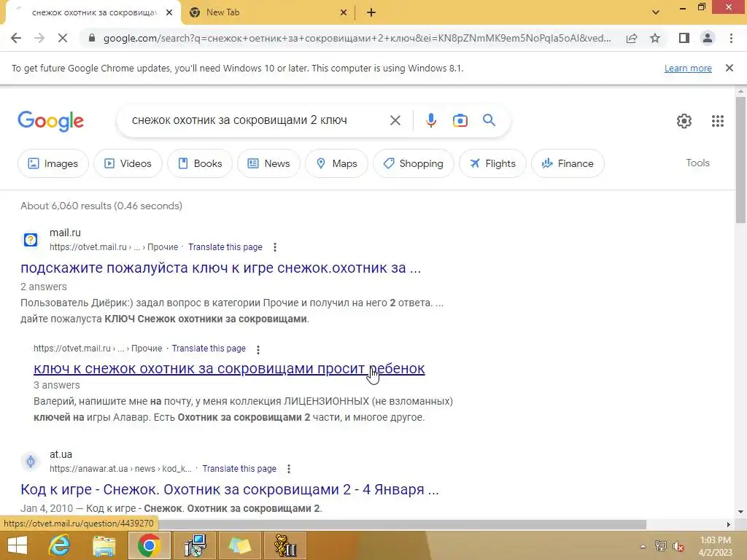Viewport: 747px width, 560px height.
Task: Click the scroll down arrow
Action: click(x=740, y=513)
